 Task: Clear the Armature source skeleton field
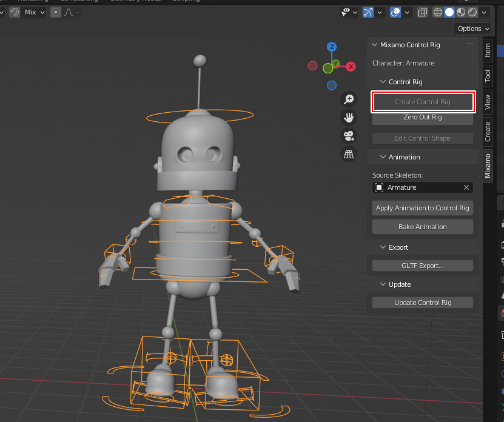click(466, 188)
